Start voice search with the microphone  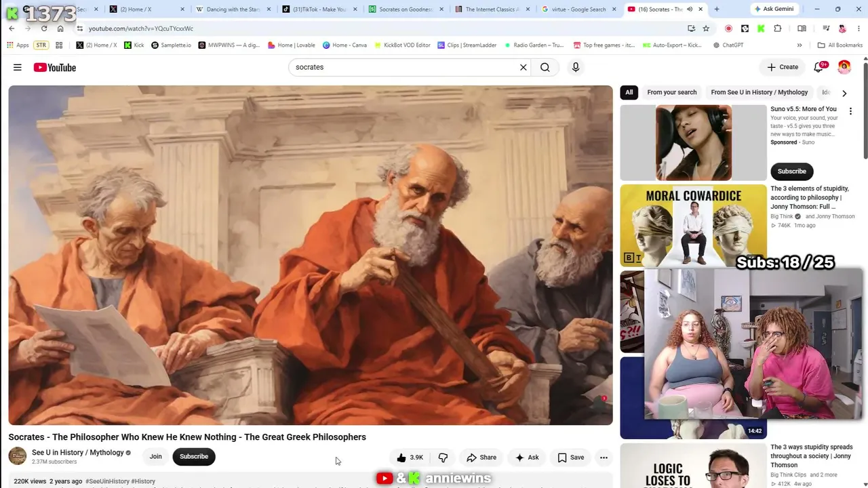point(576,67)
